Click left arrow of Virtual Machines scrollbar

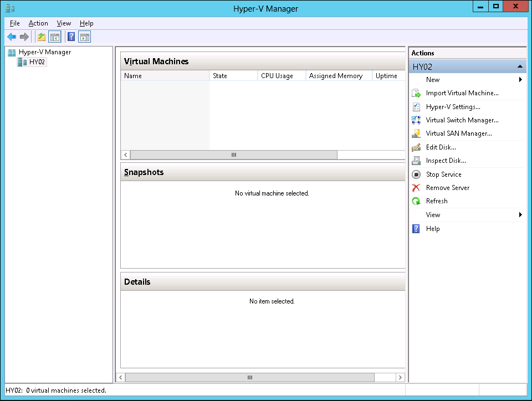pos(126,155)
